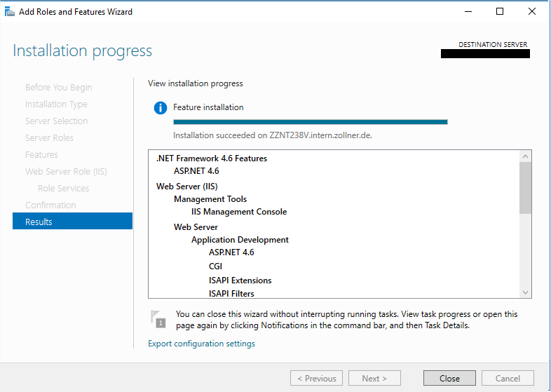Click the feature installation progress bar
This screenshot has height=392, width=551.
310,122
